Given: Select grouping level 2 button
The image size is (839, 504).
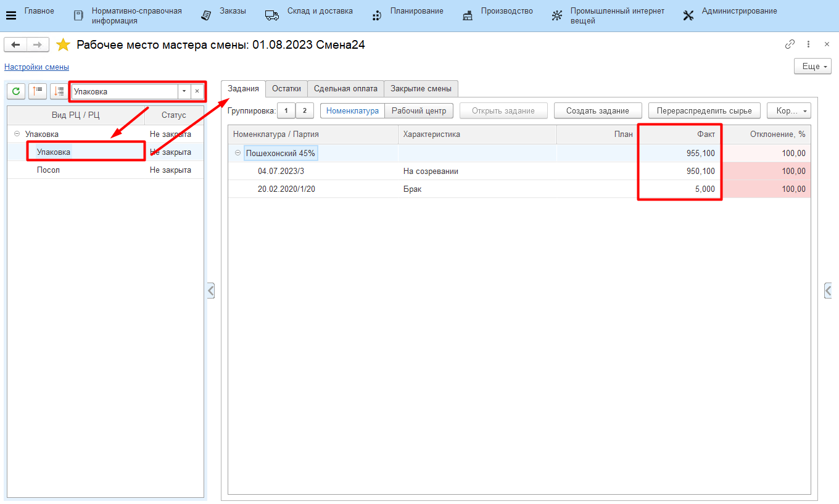Looking at the screenshot, I should coord(305,111).
